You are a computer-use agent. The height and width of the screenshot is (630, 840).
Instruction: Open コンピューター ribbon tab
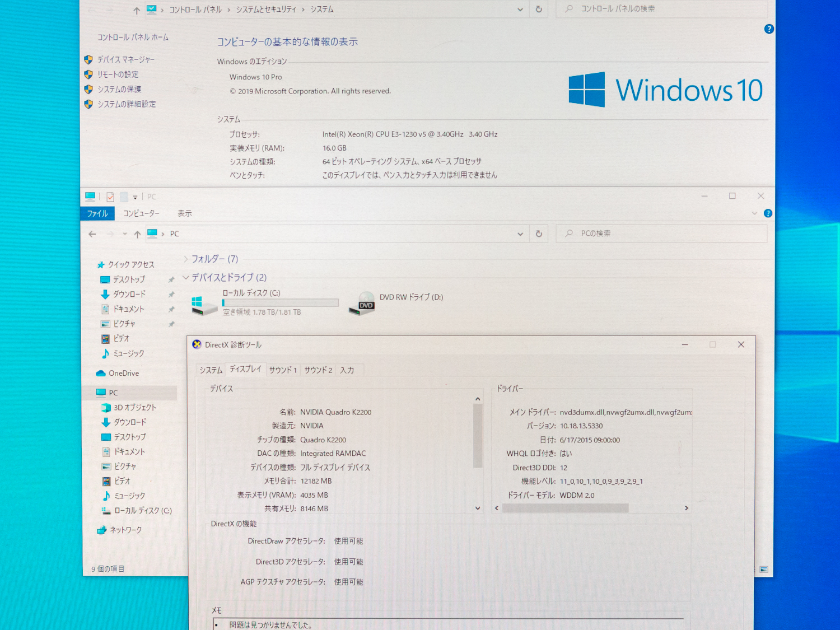point(141,213)
